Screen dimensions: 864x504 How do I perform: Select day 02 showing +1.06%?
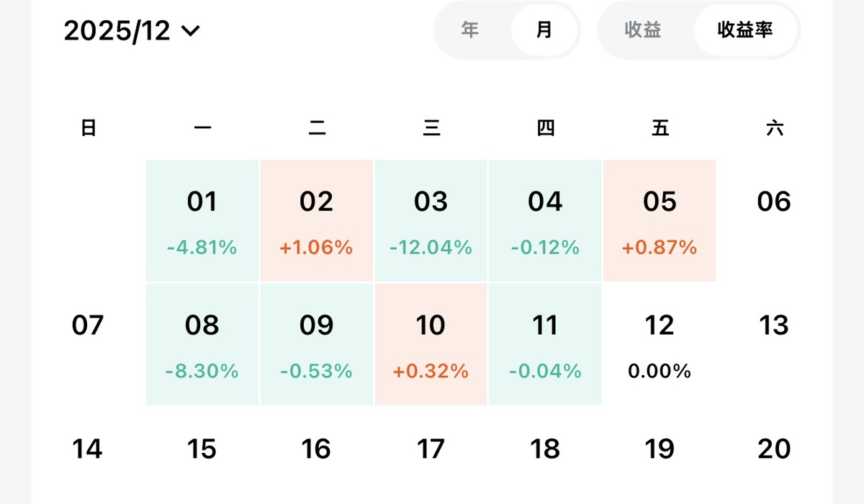tap(316, 220)
